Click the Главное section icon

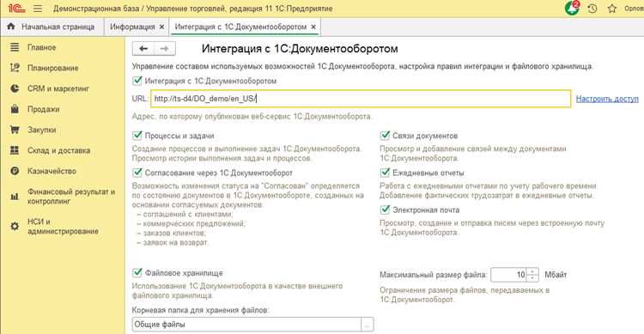point(15,47)
